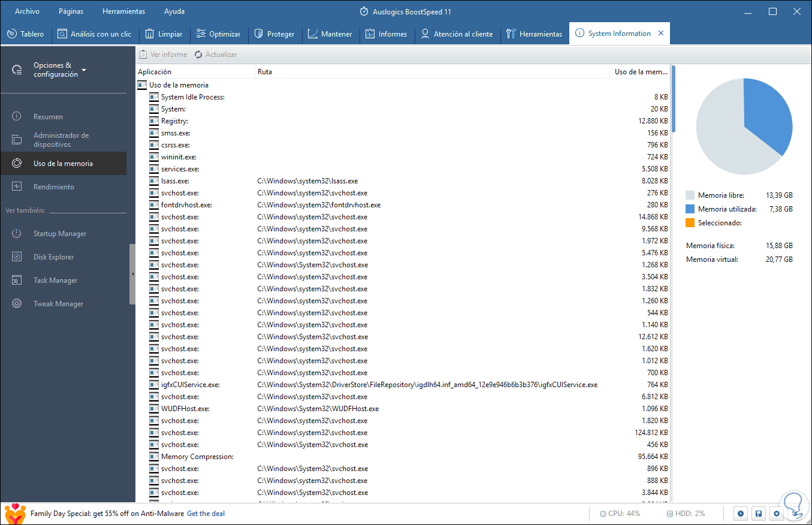Select the igfxCUIService.exe process row
The image size is (812, 525).
403,385
